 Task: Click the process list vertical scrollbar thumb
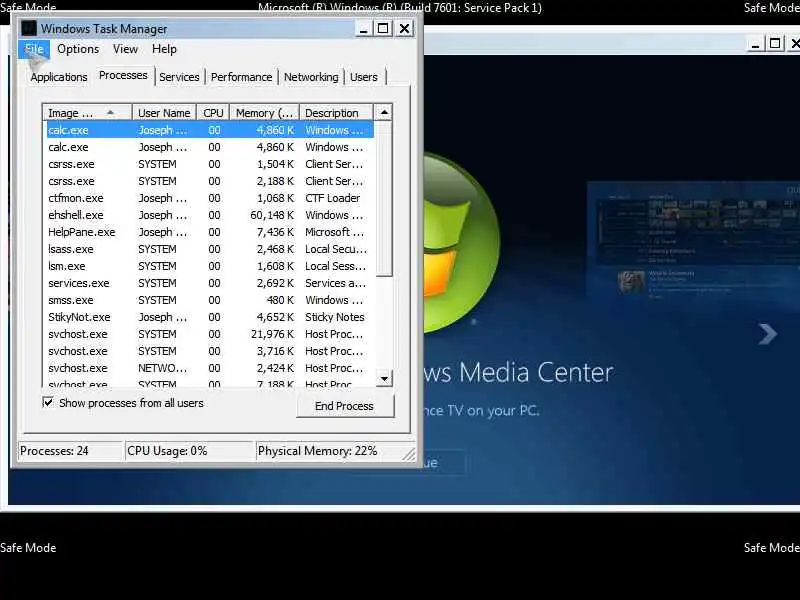pyautogui.click(x=384, y=199)
